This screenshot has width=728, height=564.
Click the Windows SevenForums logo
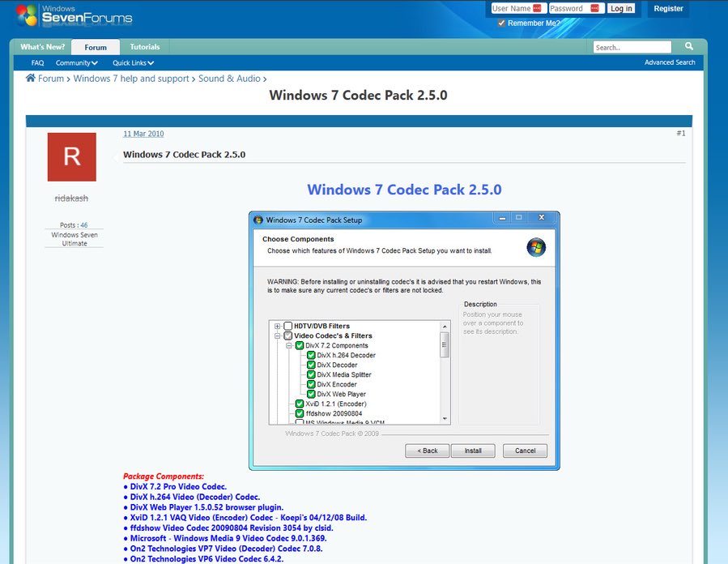[75, 15]
